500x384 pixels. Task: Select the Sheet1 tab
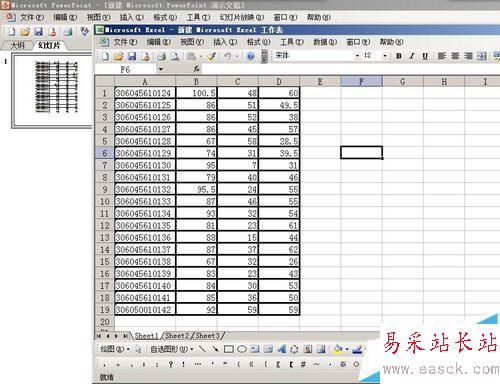[146, 336]
